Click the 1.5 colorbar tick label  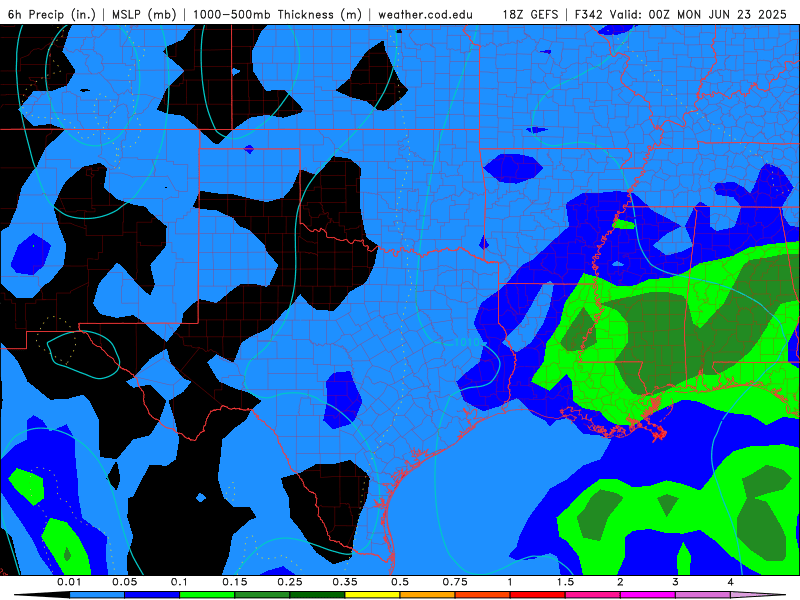pos(565,582)
